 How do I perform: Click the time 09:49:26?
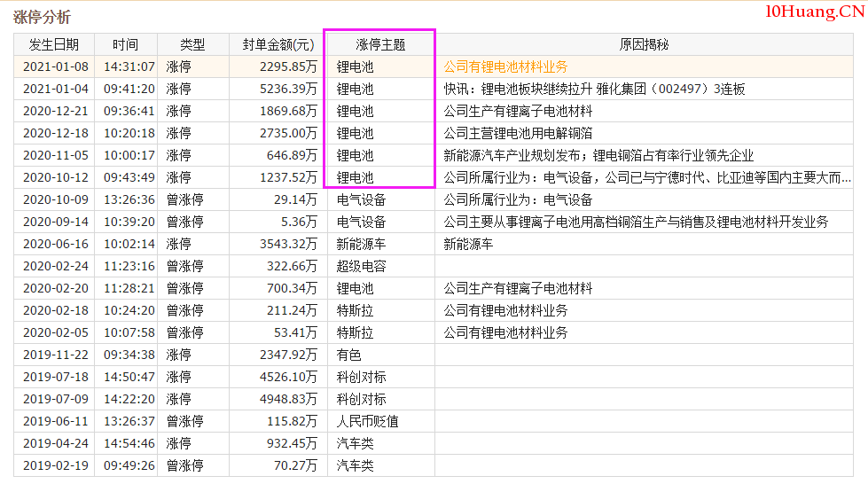click(x=129, y=465)
